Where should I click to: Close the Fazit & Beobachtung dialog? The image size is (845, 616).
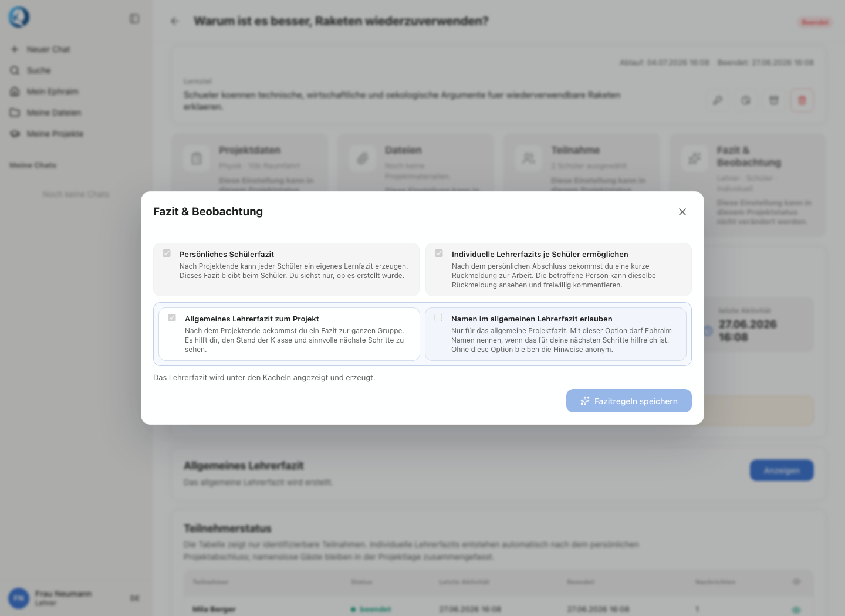coord(682,212)
